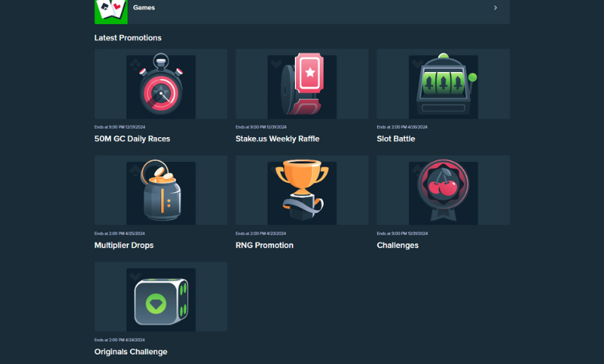Click the green dice image
This screenshot has width=604, height=364.
coord(160,299)
